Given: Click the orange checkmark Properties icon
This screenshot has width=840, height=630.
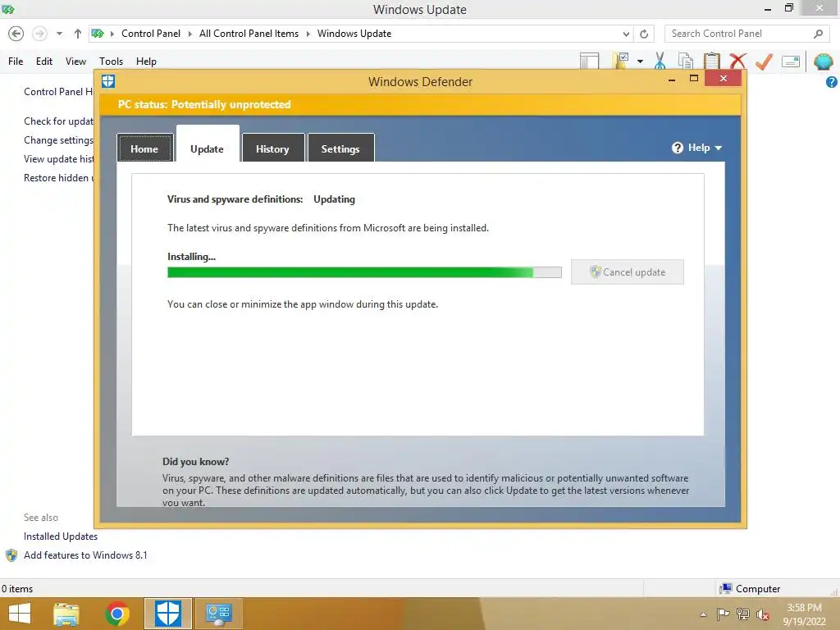Looking at the screenshot, I should tap(764, 61).
